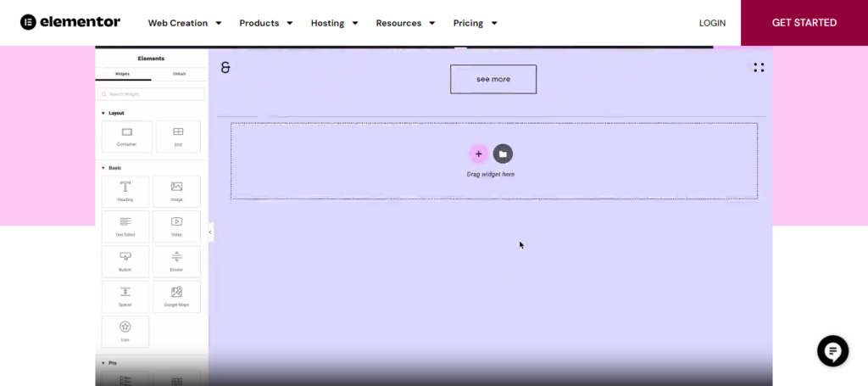Select the Google Maps widget
The width and height of the screenshot is (868, 386).
coord(176,296)
